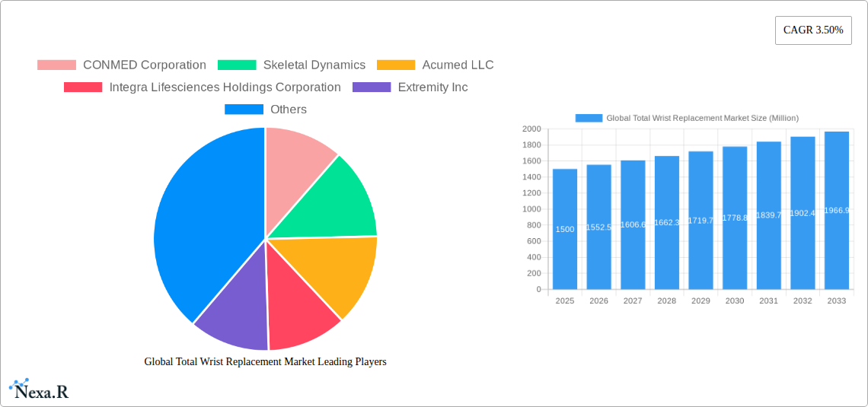Screen dimensions: 868x407
Task: Click the 0 y-axis tick label
Action: 538,289
